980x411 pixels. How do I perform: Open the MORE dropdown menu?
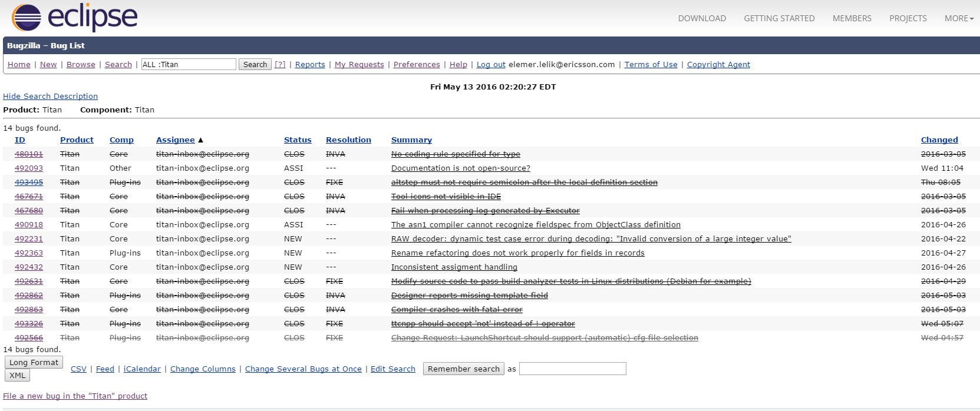click(958, 18)
